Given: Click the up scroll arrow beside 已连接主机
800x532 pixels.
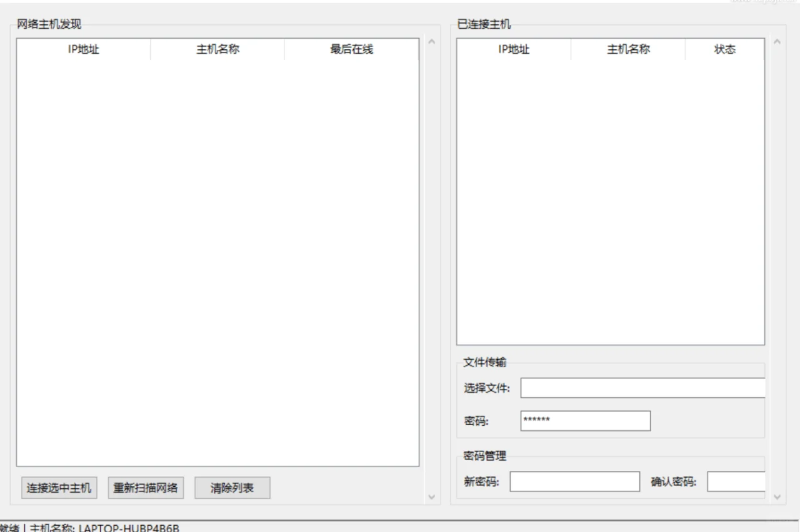Looking at the screenshot, I should click(x=777, y=42).
